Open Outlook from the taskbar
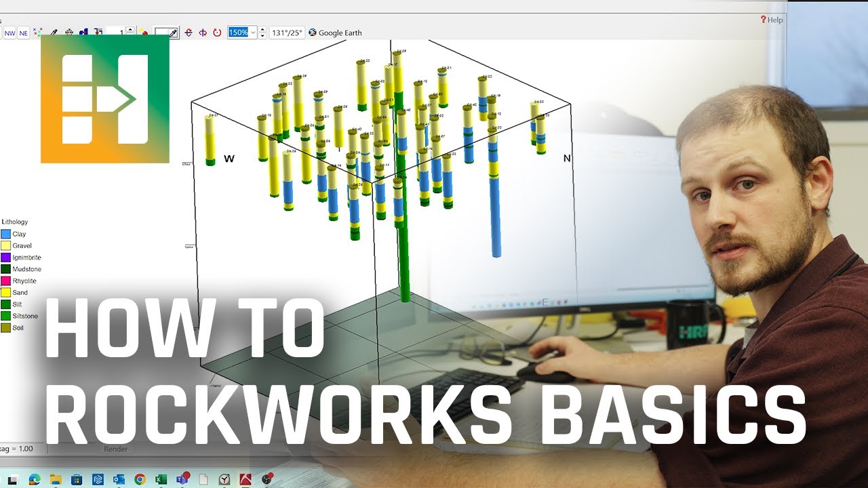Image resolution: width=868 pixels, height=488 pixels. pos(119,479)
